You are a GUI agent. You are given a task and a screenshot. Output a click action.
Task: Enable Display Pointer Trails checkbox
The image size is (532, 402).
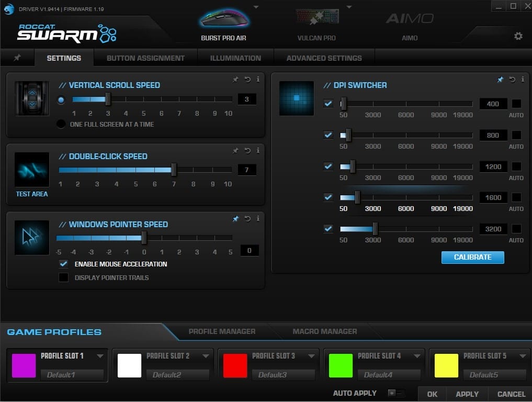[64, 277]
